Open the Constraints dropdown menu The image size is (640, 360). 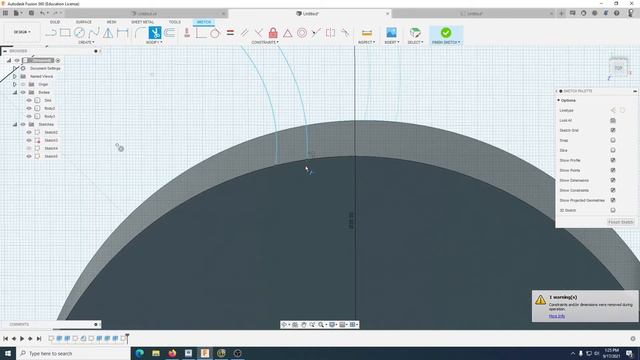265,42
